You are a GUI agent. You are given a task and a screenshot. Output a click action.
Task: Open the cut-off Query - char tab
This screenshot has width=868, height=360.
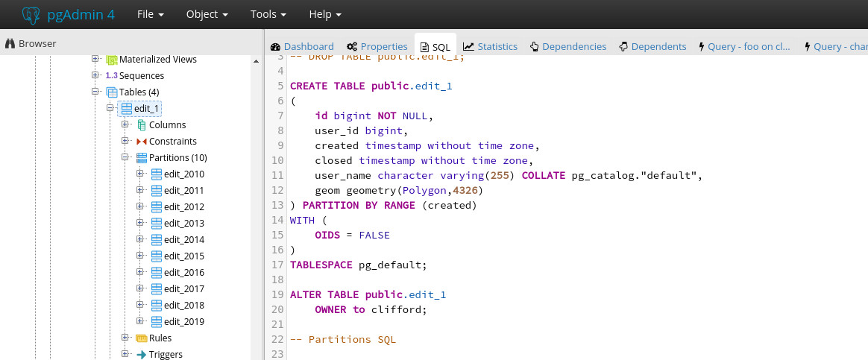tap(835, 46)
